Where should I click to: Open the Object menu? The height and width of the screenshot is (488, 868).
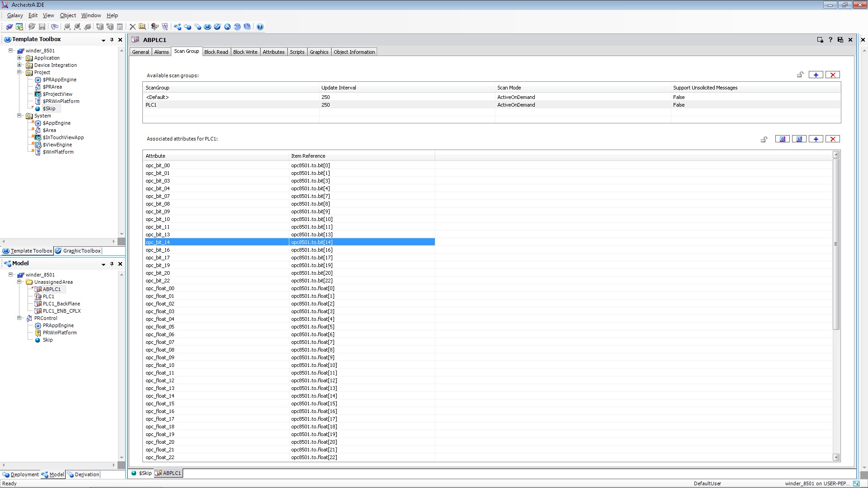(x=68, y=15)
